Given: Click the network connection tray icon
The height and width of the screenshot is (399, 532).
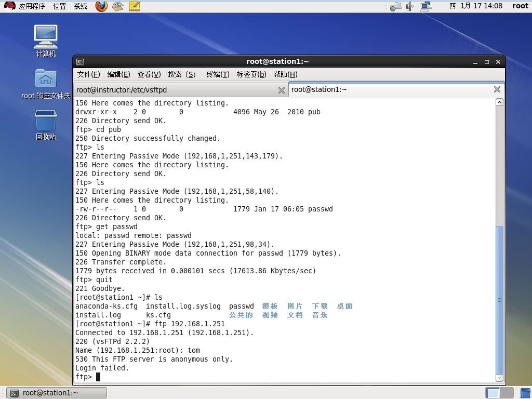Looking at the screenshot, I should pyautogui.click(x=426, y=6).
